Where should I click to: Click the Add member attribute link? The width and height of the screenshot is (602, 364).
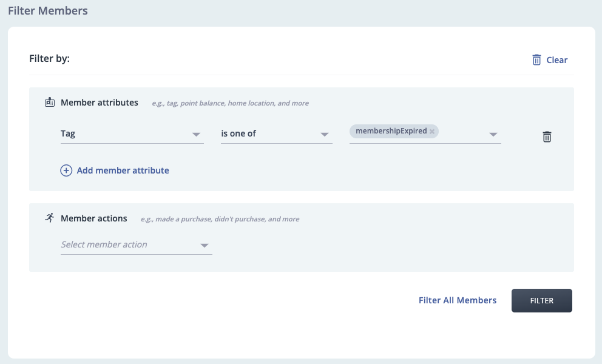coord(123,170)
